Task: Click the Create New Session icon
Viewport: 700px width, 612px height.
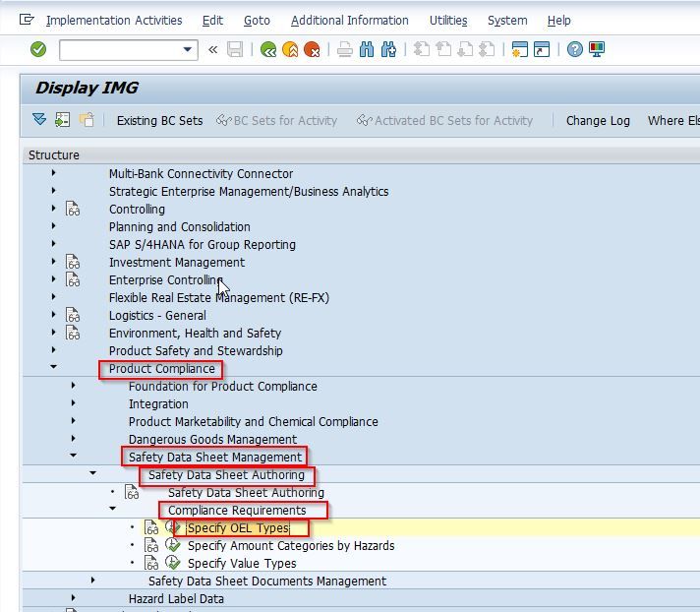Action: pyautogui.click(x=520, y=49)
